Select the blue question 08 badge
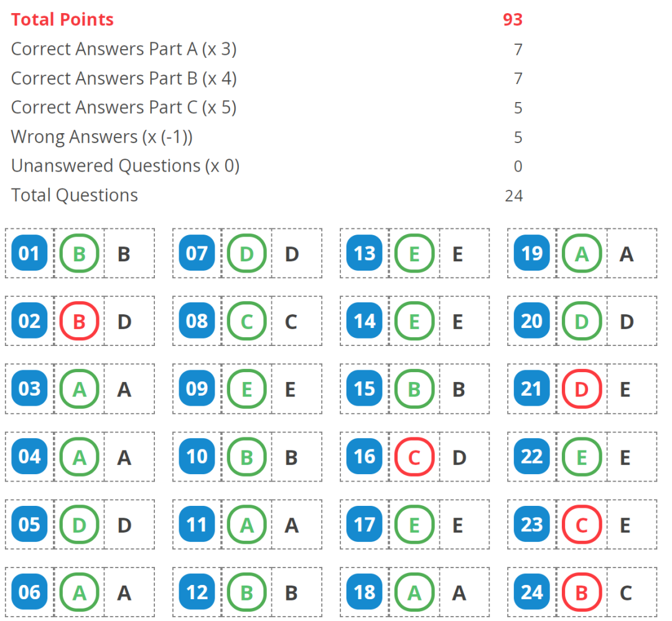This screenshot has width=672, height=621. click(197, 321)
